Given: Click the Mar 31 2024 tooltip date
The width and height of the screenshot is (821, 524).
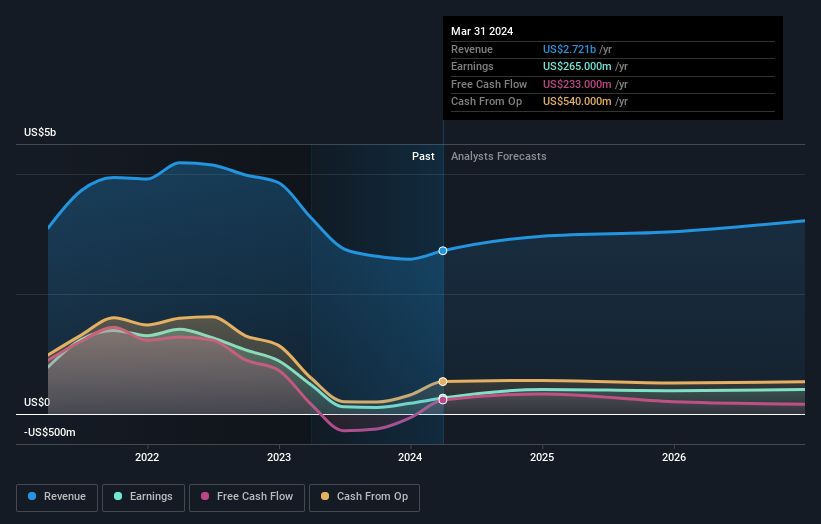Looking at the screenshot, I should [x=482, y=31].
